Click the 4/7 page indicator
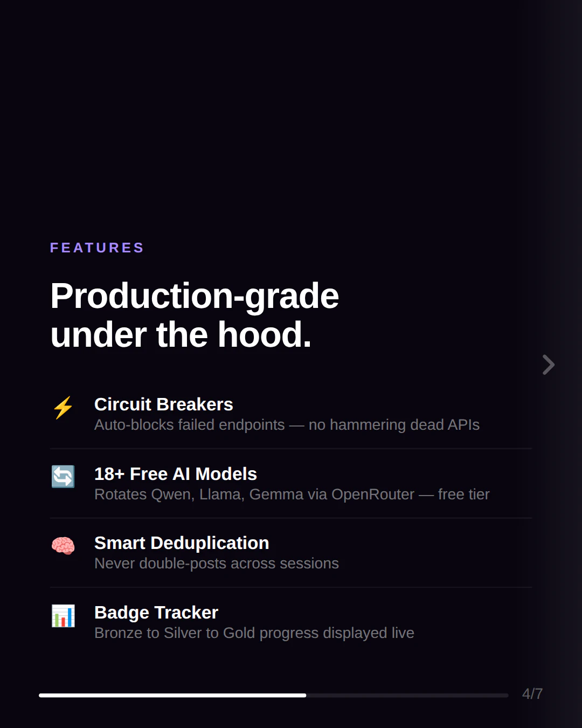The image size is (582, 728). tap(532, 694)
